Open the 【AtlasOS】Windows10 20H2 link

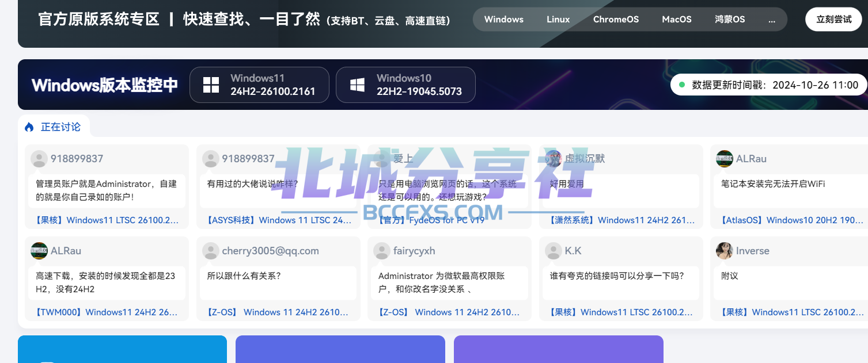click(793, 220)
